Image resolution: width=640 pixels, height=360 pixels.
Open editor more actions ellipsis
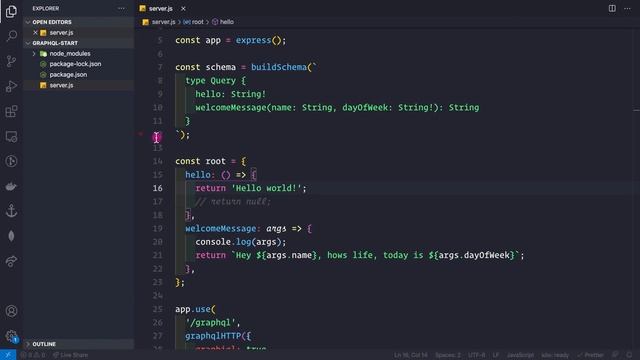[x=627, y=8]
